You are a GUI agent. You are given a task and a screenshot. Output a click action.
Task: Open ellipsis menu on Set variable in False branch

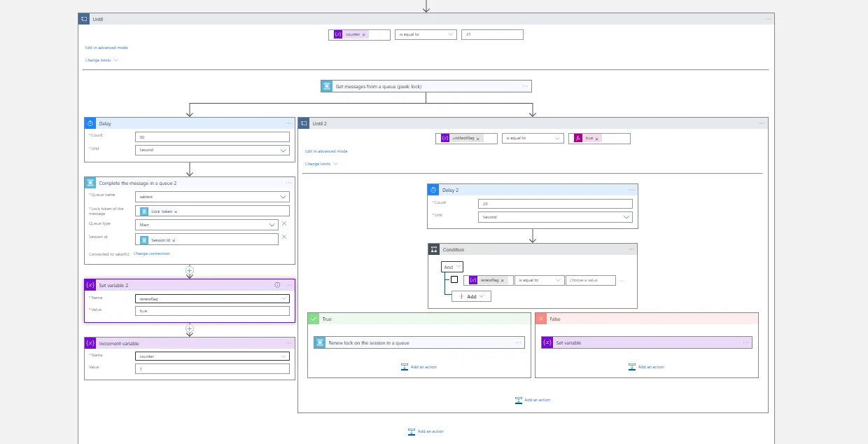pyautogui.click(x=745, y=342)
